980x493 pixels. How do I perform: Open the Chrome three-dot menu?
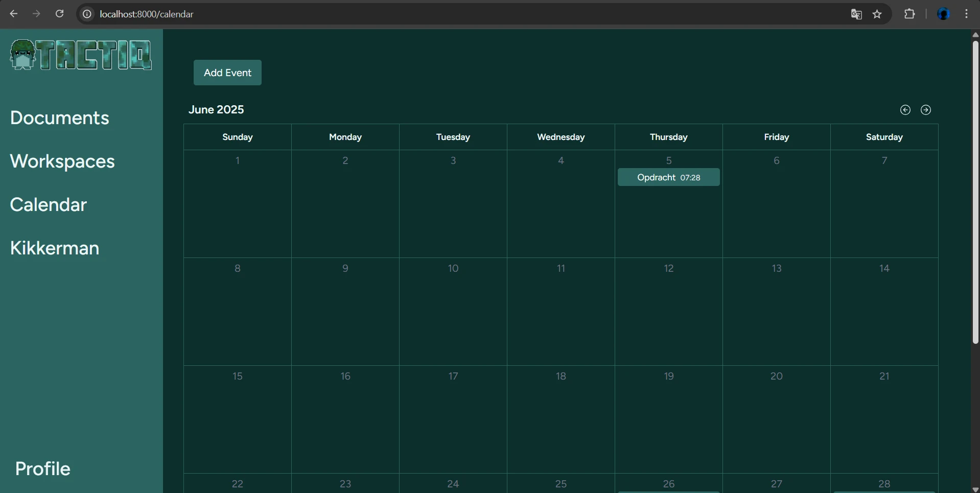tap(966, 14)
